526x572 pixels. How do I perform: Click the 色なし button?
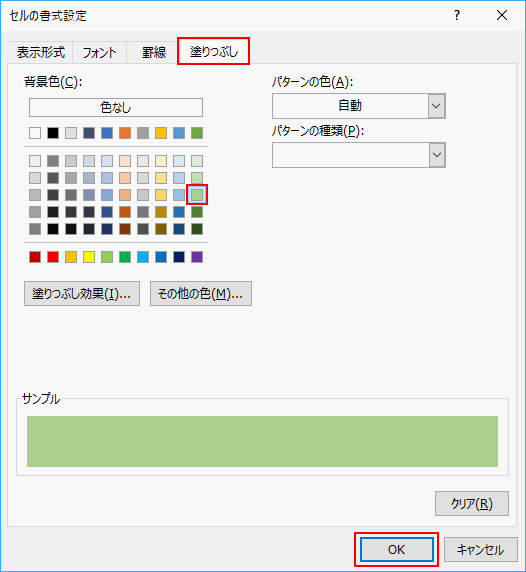pos(116,108)
